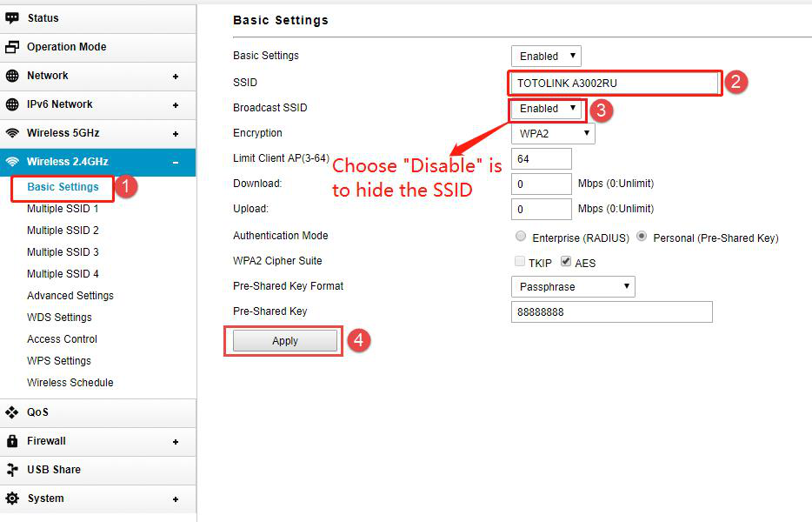Click the USB Share icon

click(12, 470)
